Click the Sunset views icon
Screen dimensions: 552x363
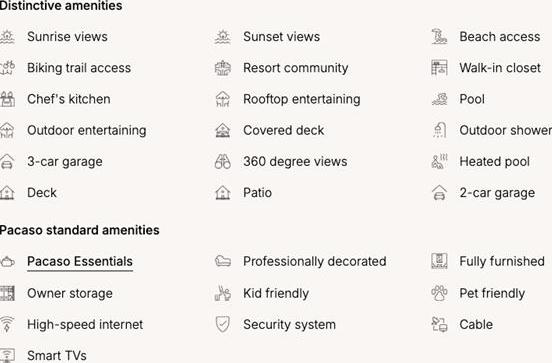click(x=222, y=37)
